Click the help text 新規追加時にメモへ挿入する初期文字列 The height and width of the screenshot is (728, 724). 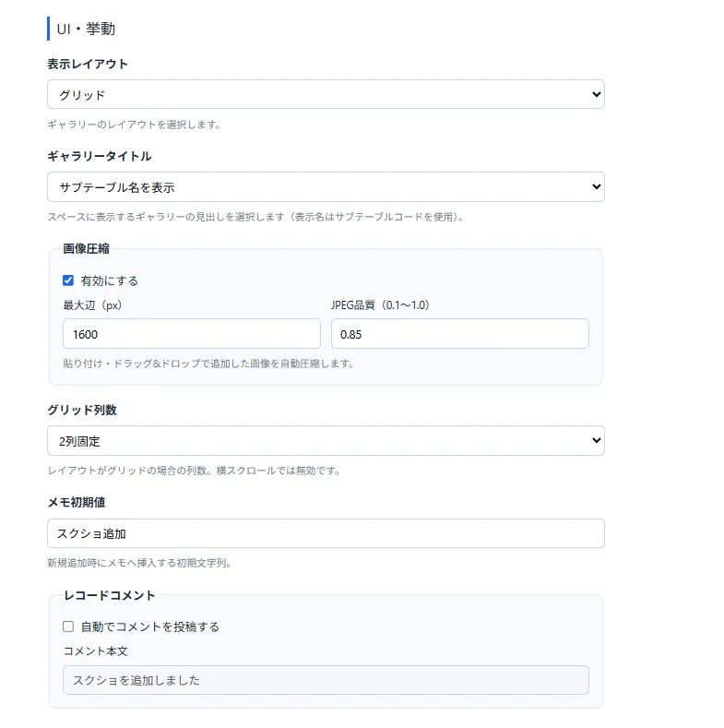(x=139, y=563)
